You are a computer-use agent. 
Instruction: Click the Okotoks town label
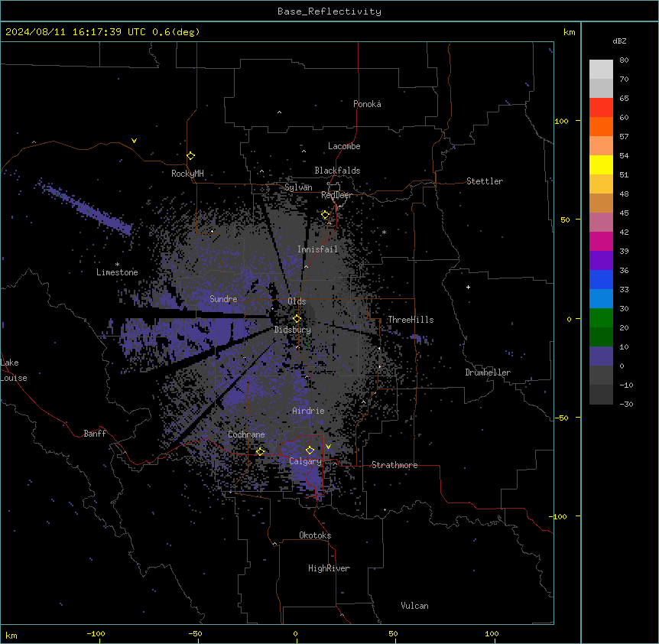click(x=315, y=535)
